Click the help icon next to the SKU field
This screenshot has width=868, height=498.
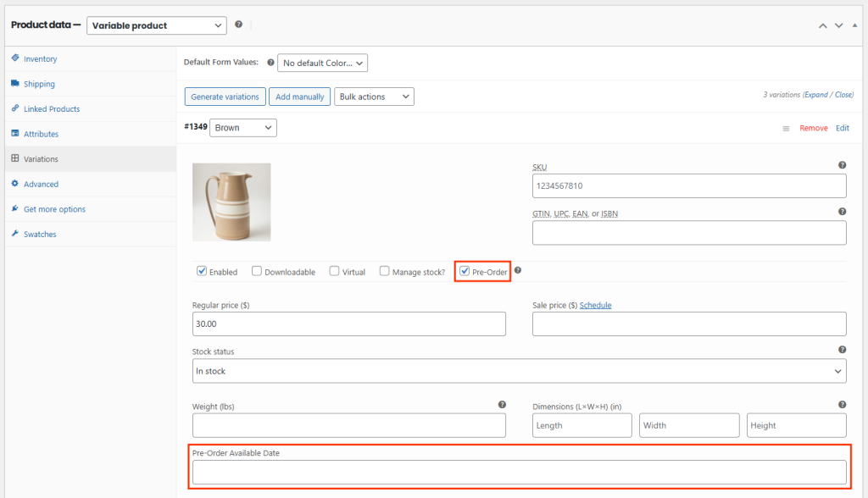(842, 166)
